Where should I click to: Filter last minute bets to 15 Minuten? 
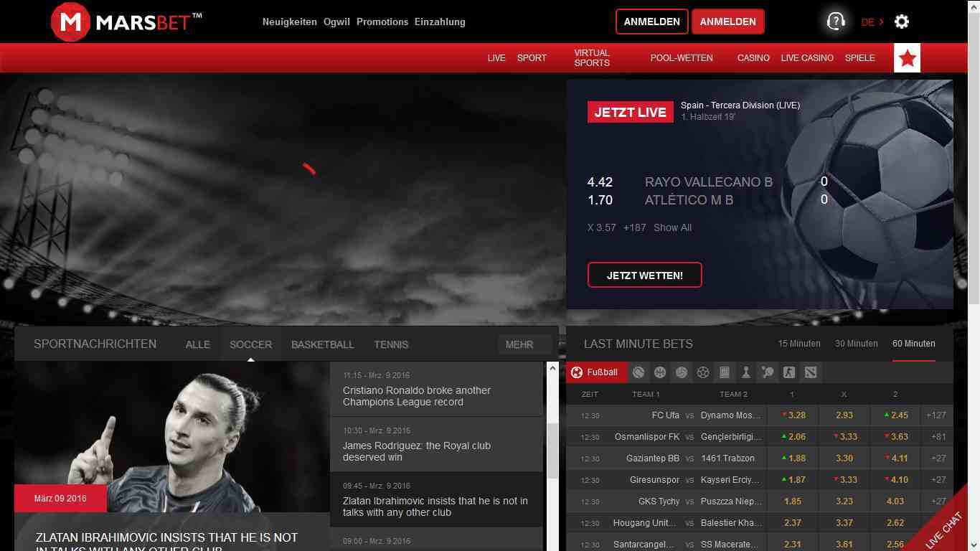(x=799, y=344)
